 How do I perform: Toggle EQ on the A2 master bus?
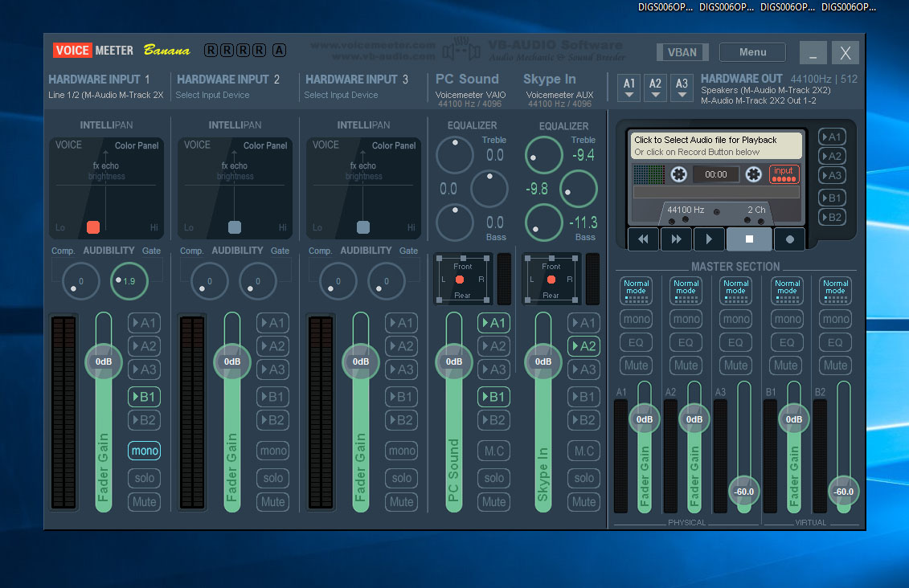click(686, 342)
